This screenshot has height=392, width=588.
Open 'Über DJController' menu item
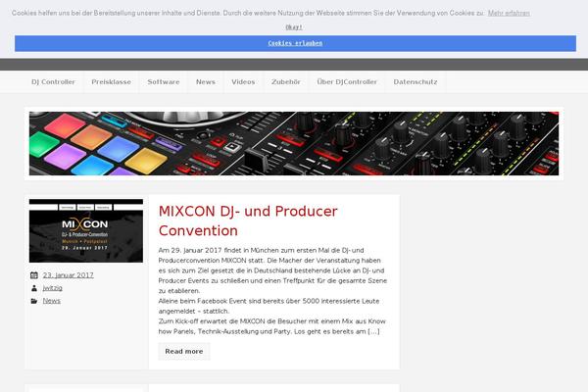[347, 81]
